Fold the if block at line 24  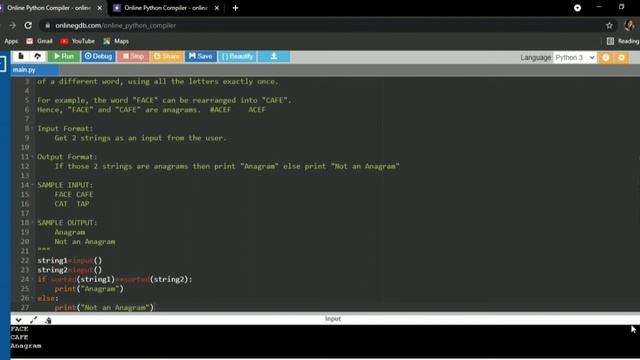32,279
